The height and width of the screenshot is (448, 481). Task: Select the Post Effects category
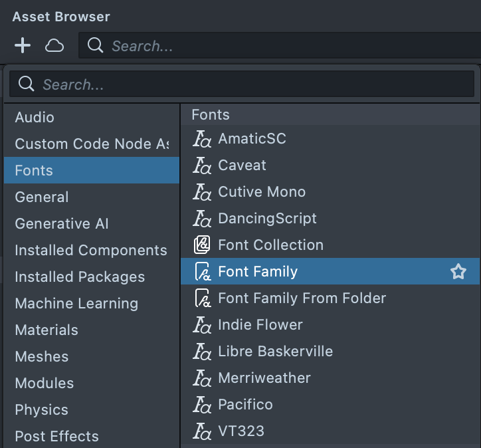[56, 436]
